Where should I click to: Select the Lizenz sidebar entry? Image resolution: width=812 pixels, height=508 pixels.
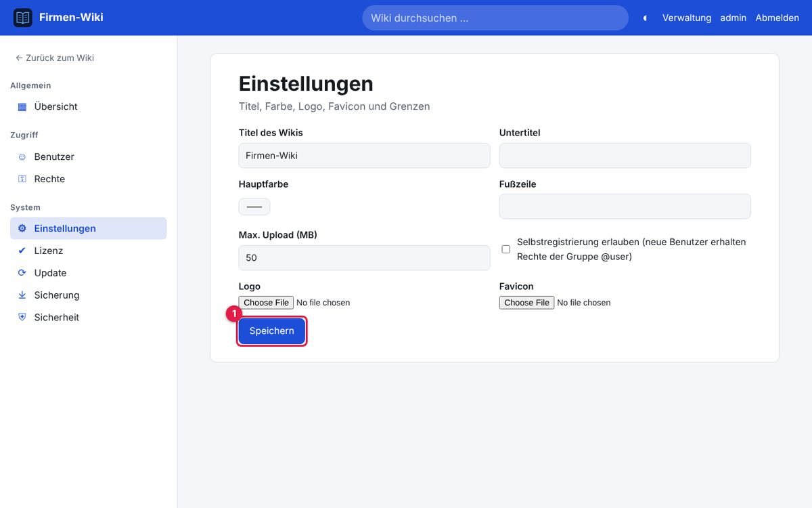click(88, 251)
